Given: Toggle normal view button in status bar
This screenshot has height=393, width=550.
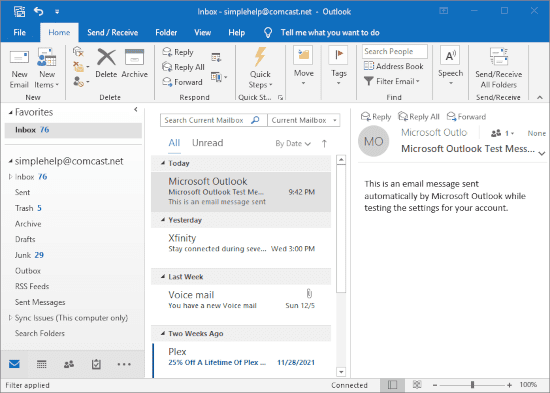Looking at the screenshot, I should (392, 385).
